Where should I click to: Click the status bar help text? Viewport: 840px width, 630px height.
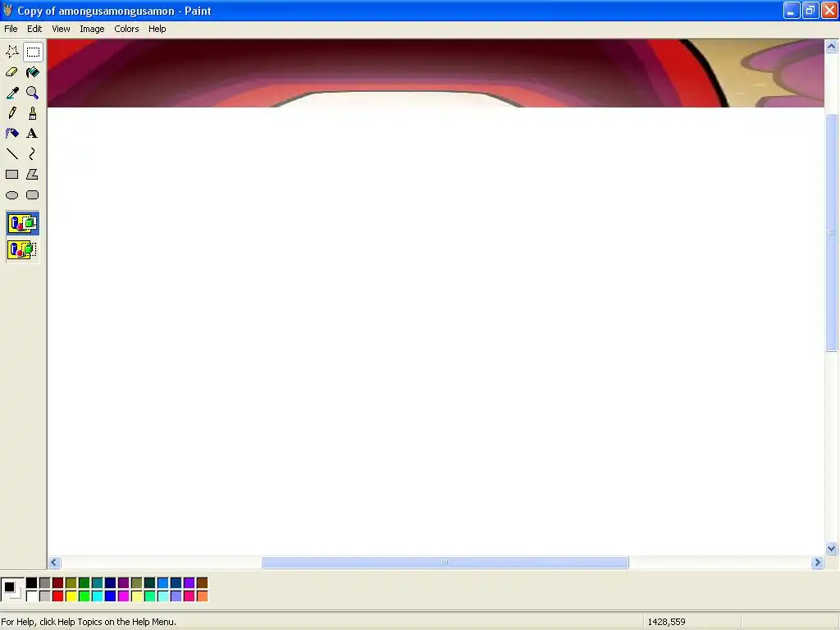pyautogui.click(x=89, y=622)
